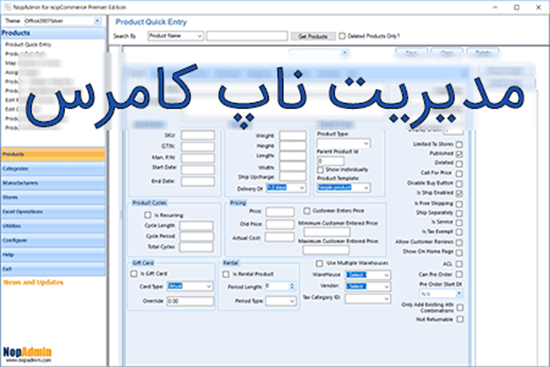Expand the Search By Product Name dropdown
Screen dimensions: 550x367
tap(175, 36)
